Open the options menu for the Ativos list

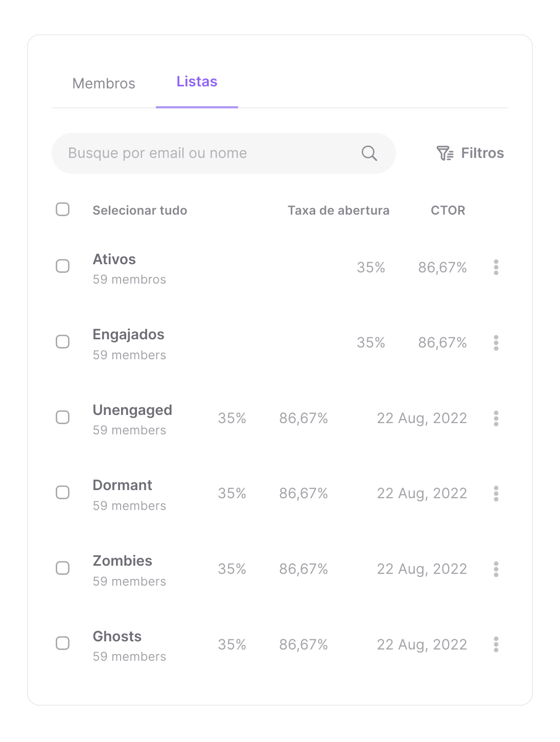[496, 268]
